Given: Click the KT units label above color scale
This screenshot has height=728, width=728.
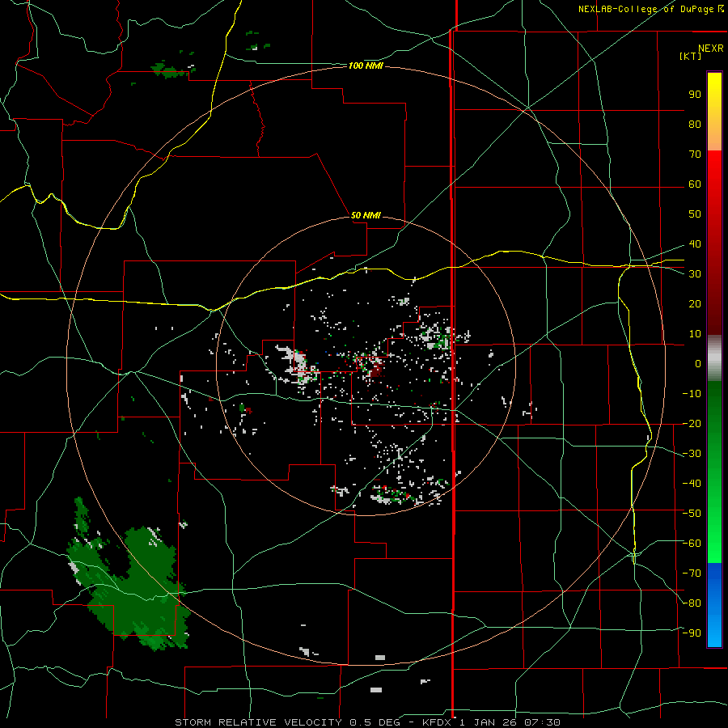Looking at the screenshot, I should pos(690,56).
